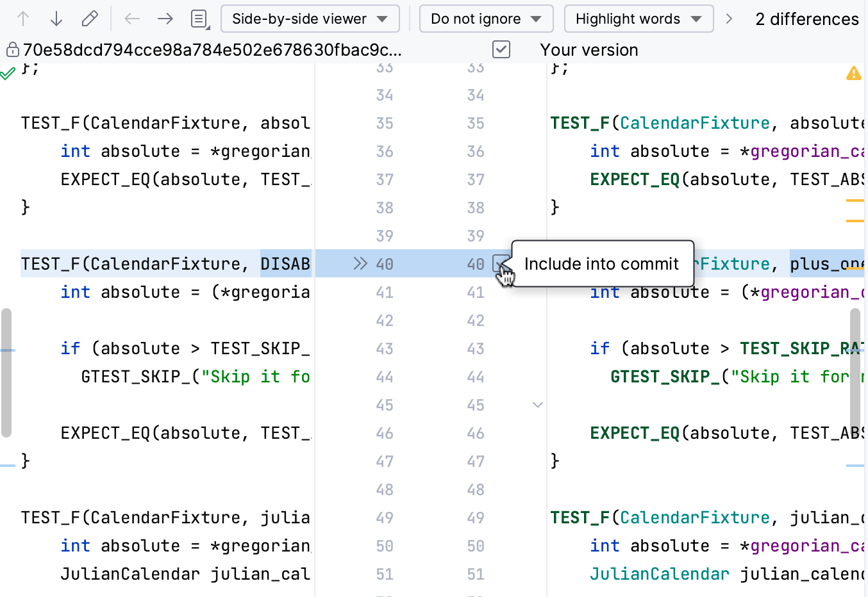Select the Include into commit tooltip
The width and height of the screenshot is (868, 597).
coord(601,263)
